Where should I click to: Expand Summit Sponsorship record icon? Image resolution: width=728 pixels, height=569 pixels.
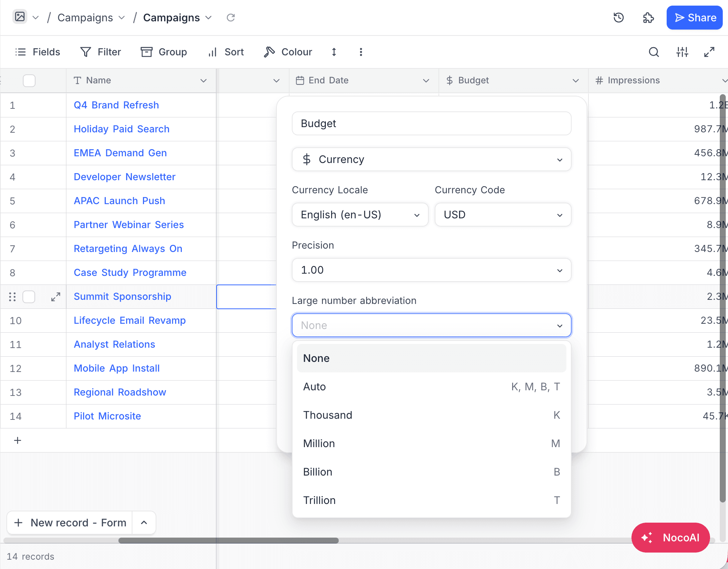point(56,297)
